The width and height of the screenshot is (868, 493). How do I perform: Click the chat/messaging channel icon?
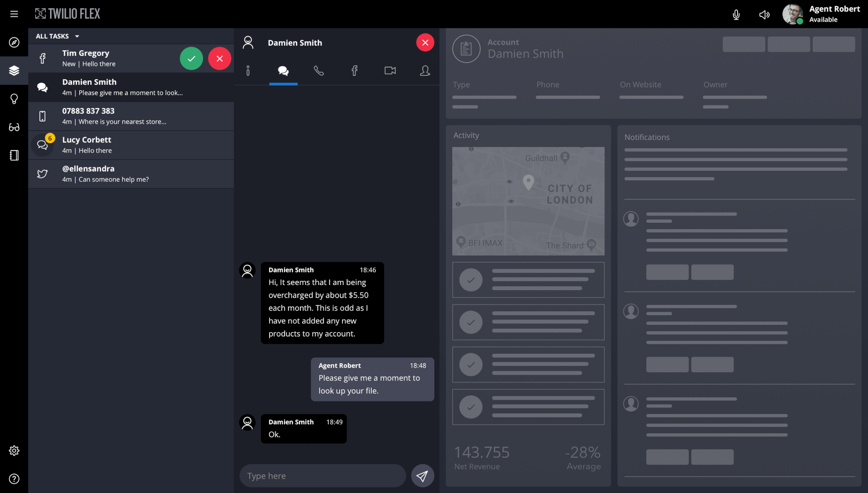click(283, 71)
